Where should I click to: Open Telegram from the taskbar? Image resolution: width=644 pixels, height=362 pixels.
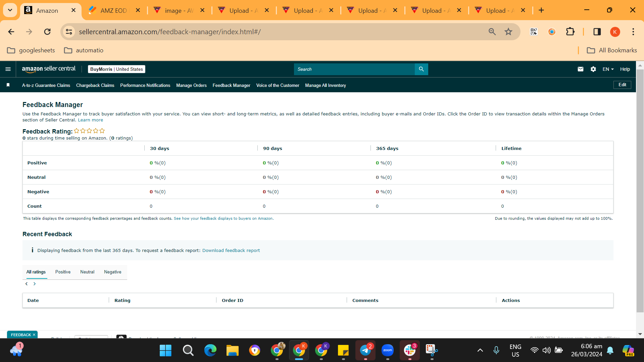(x=365, y=351)
